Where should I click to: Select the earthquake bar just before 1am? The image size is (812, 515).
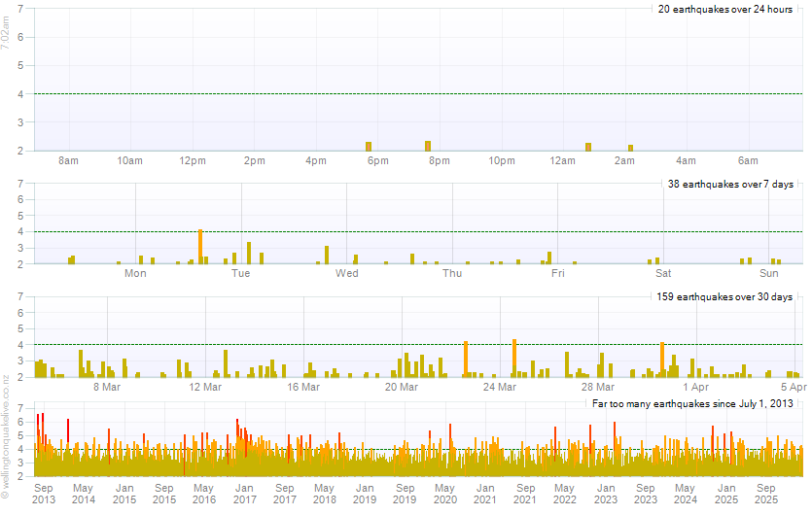588,147
